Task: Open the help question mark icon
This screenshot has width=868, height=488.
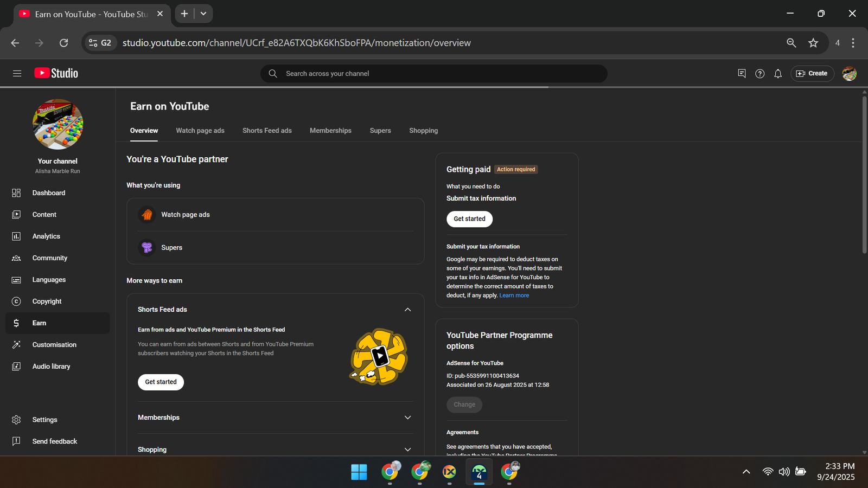Action: (x=759, y=74)
